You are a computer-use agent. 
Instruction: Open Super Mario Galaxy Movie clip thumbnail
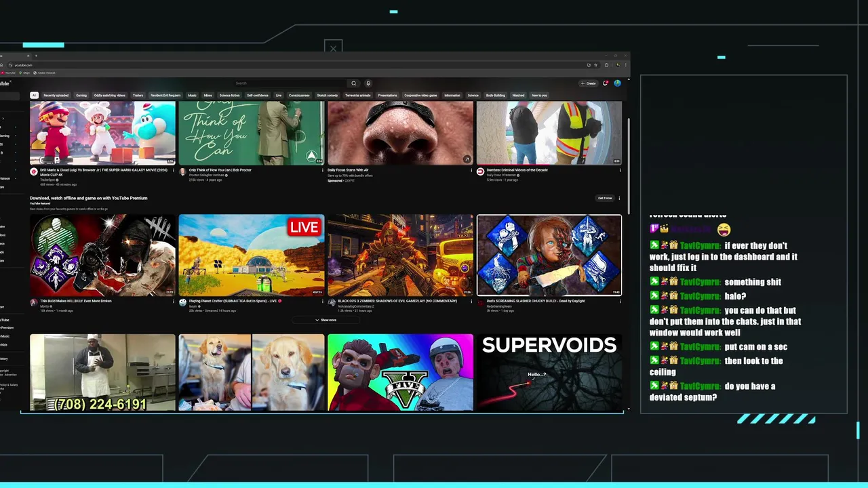click(x=102, y=133)
